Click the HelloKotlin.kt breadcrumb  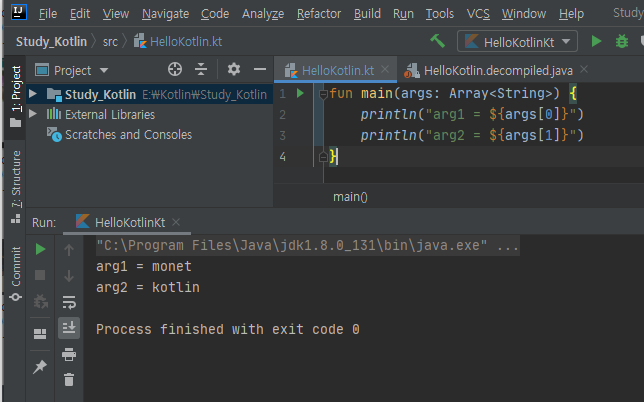(x=178, y=41)
